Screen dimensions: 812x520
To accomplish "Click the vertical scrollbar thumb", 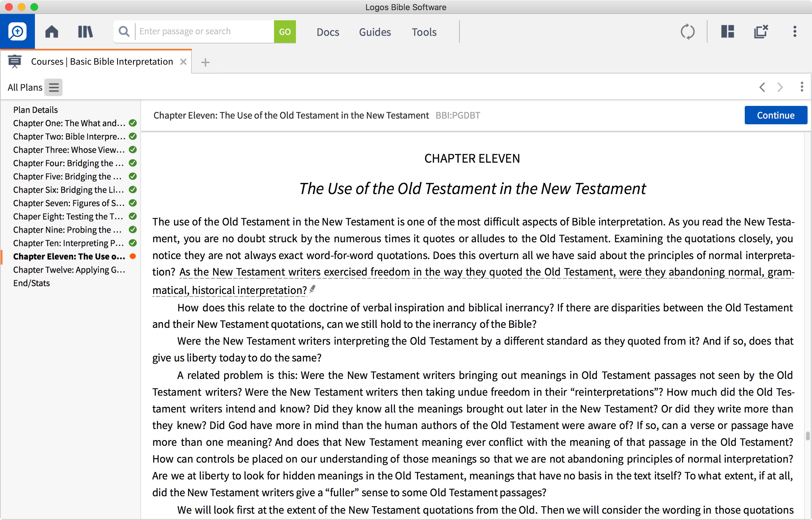I will click(x=808, y=436).
